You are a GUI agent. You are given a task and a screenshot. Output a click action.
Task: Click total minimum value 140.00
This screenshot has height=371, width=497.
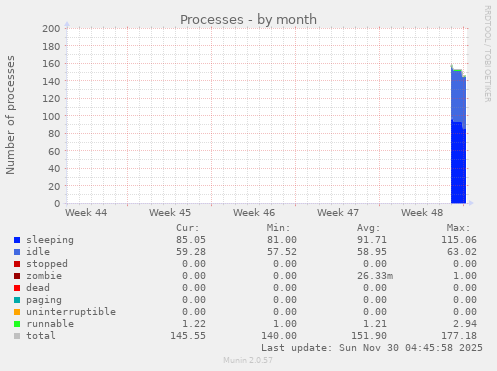[279, 336]
